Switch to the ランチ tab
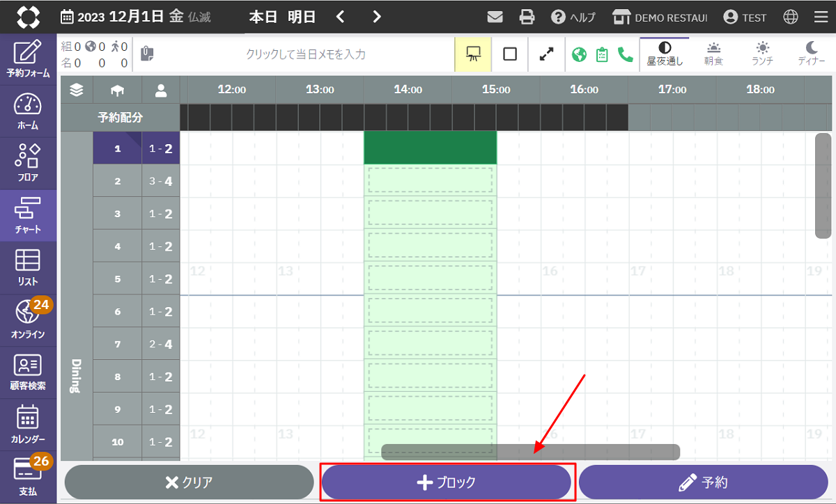The height and width of the screenshot is (504, 836). (763, 54)
